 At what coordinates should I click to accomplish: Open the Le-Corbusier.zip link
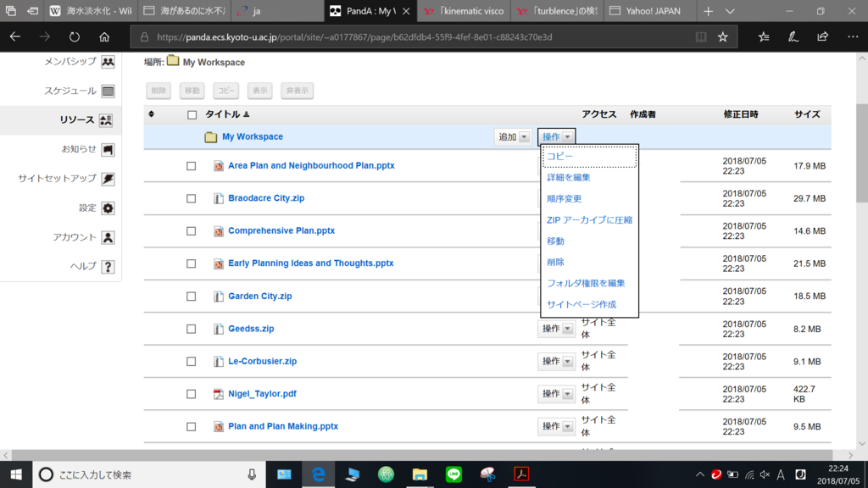coord(263,361)
